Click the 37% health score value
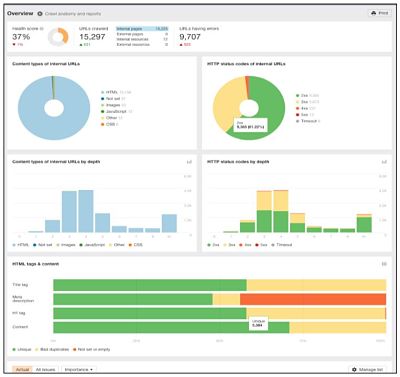The image size is (400, 377). point(21,37)
